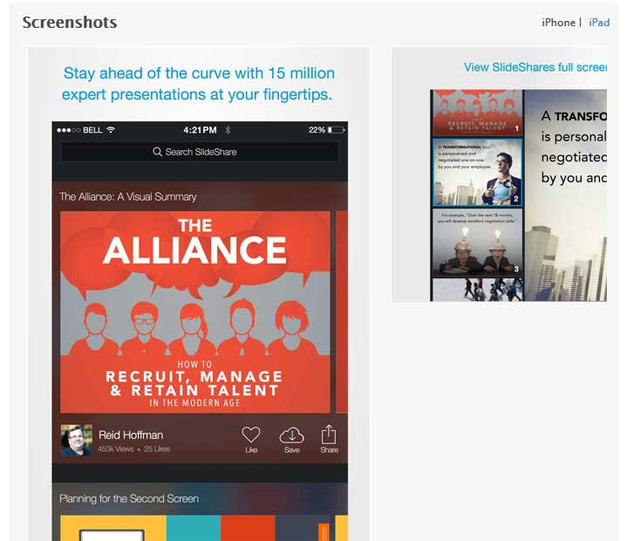Click the Wi-Fi status icon

coord(111,130)
